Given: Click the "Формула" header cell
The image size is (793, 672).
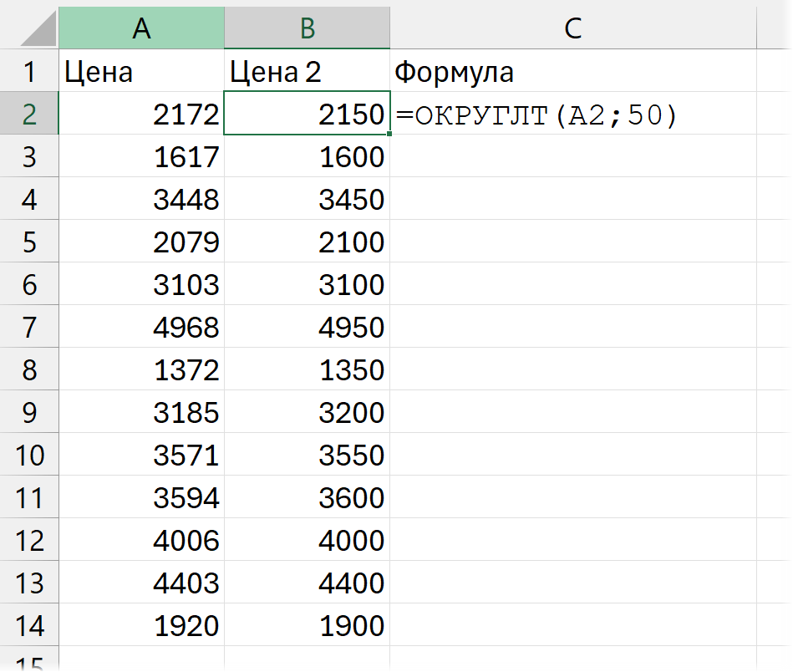Looking at the screenshot, I should pyautogui.click(x=572, y=72).
